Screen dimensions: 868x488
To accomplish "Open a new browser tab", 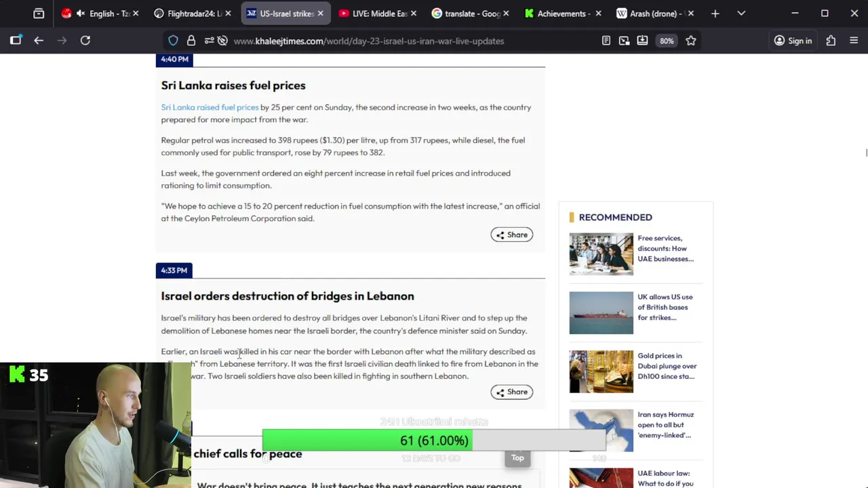I will point(715,14).
